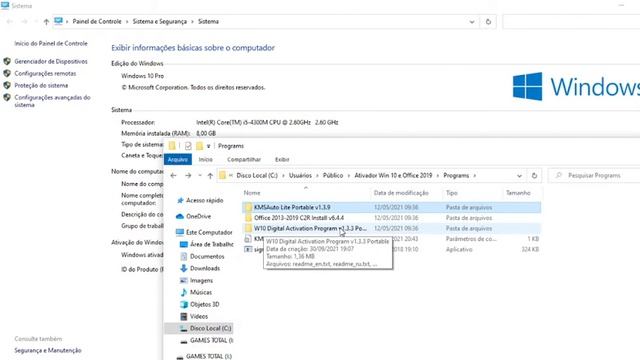
Task: Open Acesso rápido in navigation pane
Action: [204, 200]
